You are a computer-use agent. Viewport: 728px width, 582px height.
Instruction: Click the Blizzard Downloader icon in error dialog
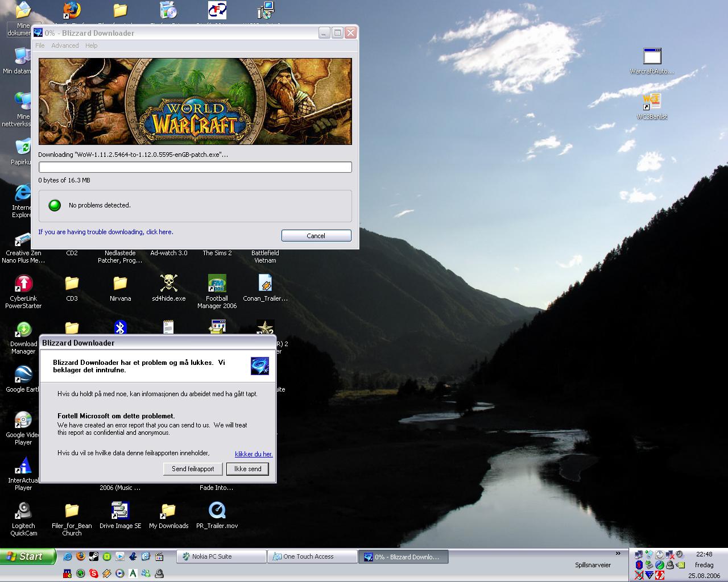(260, 366)
